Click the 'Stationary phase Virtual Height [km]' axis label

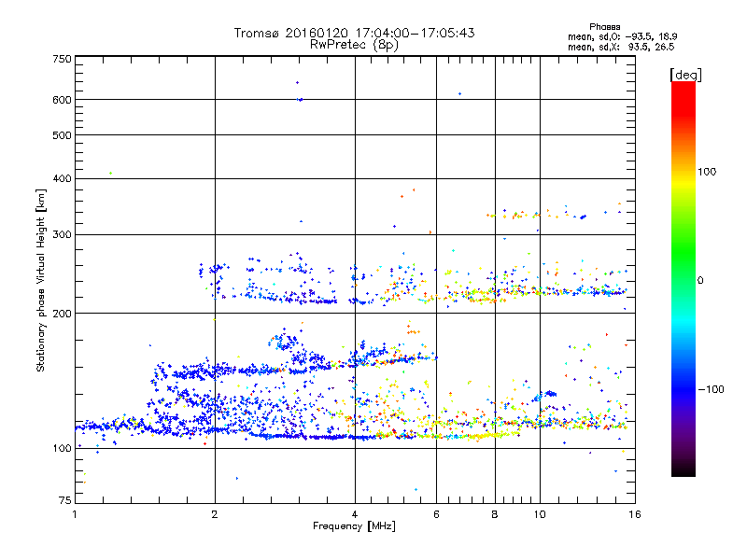pyautogui.click(x=41, y=280)
